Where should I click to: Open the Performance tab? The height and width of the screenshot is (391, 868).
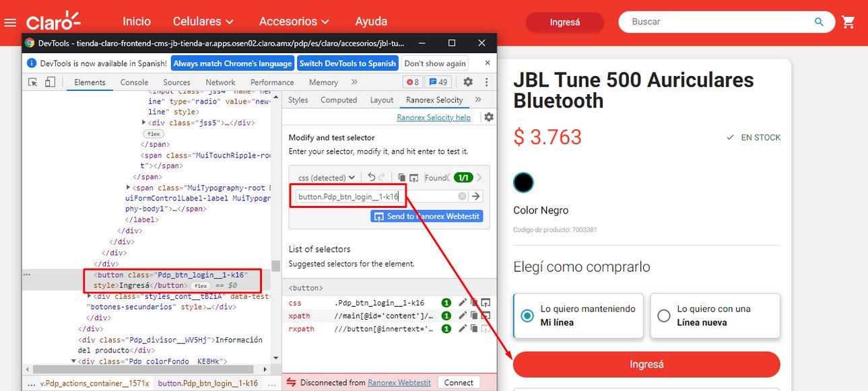pos(272,82)
